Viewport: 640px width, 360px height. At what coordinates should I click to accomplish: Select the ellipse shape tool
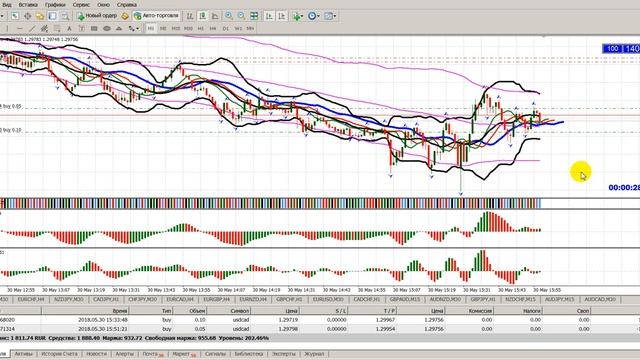pos(107,29)
